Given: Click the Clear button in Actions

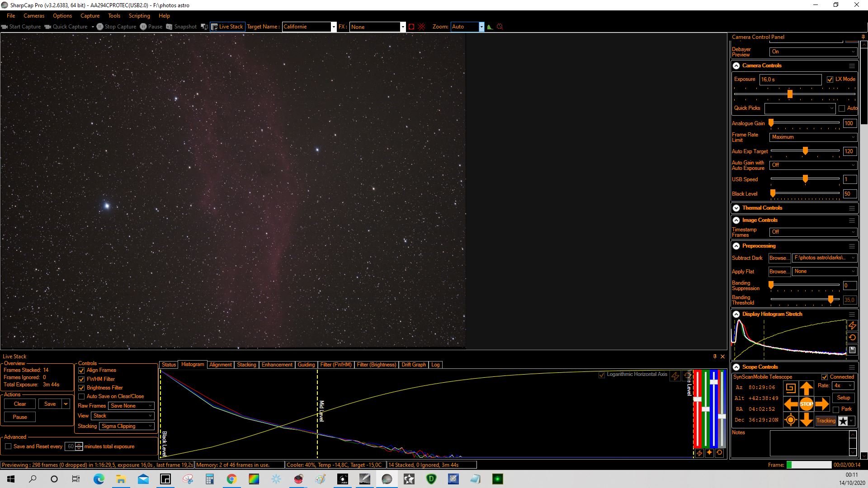Looking at the screenshot, I should [20, 404].
